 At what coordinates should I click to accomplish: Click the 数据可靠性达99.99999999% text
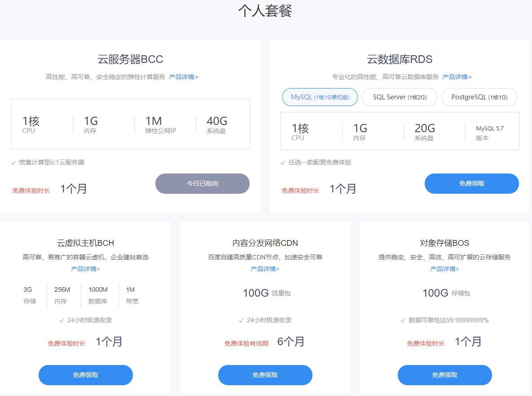(x=448, y=320)
